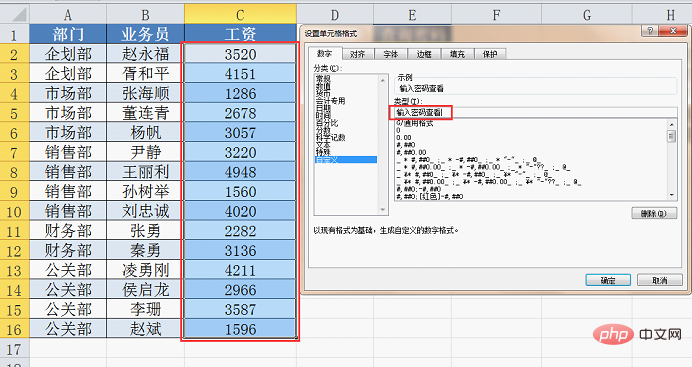The height and width of the screenshot is (367, 692).
Task: Click the 工资 header cell
Action: [241, 34]
